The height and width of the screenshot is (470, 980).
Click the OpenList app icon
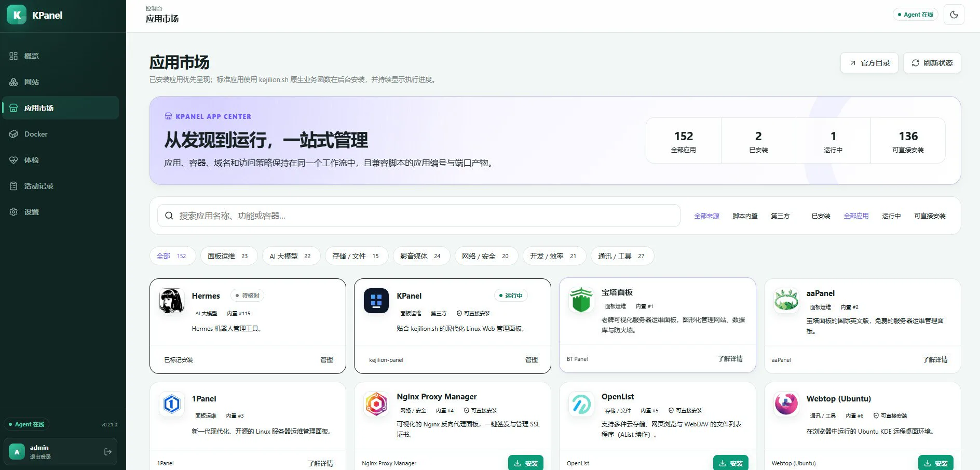(581, 404)
